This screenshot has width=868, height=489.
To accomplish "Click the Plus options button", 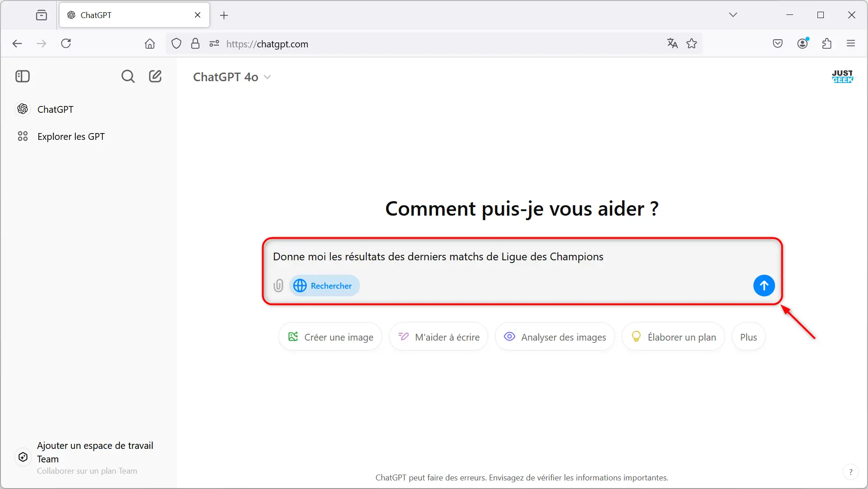I will tap(748, 337).
